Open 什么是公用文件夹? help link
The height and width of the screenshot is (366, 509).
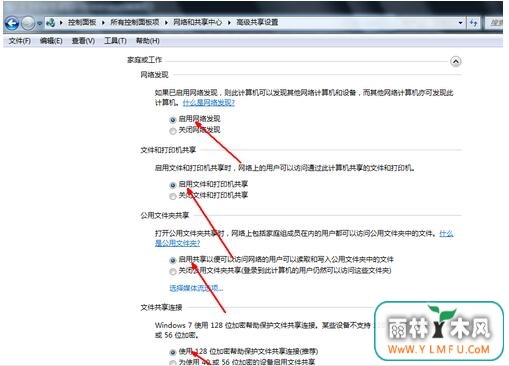pyautogui.click(x=177, y=243)
